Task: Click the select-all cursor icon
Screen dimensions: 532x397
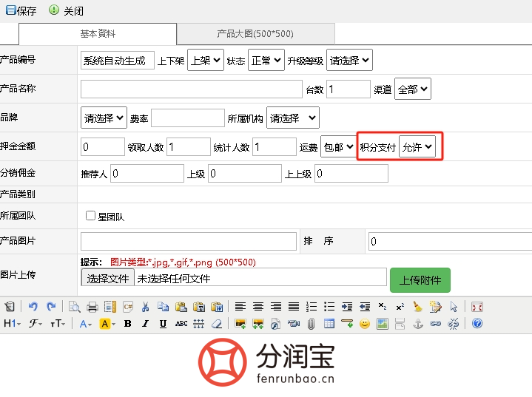Action: (454, 307)
